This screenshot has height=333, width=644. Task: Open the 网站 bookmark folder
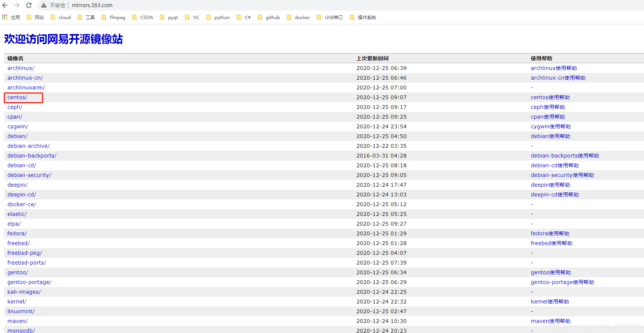[35, 17]
